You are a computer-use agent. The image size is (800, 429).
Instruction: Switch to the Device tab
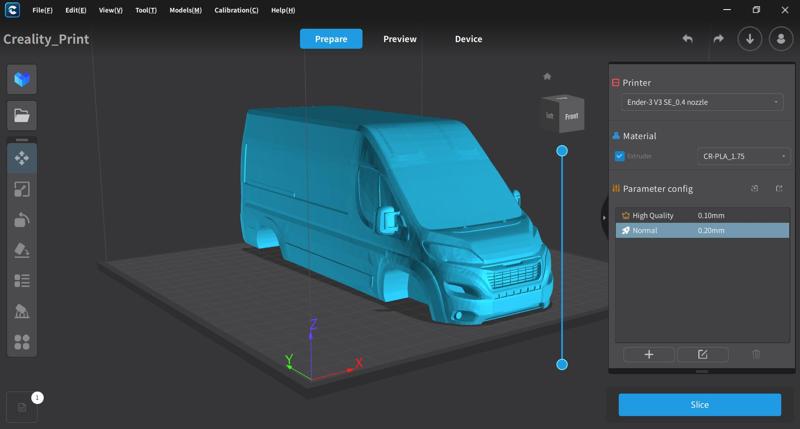468,39
